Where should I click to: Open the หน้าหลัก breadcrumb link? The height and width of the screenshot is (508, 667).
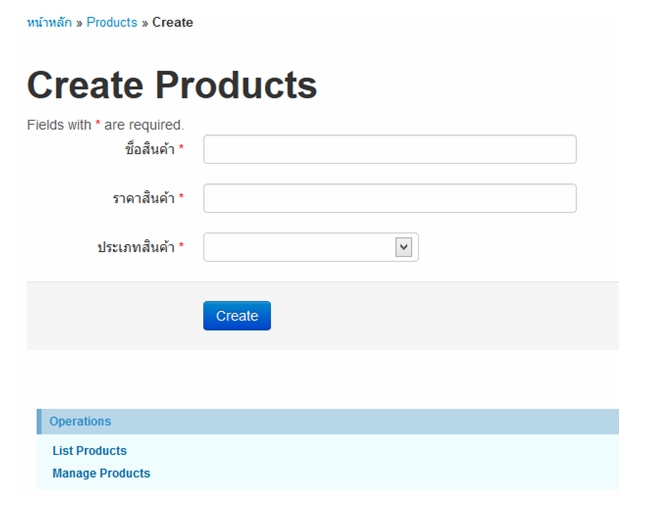point(49,23)
